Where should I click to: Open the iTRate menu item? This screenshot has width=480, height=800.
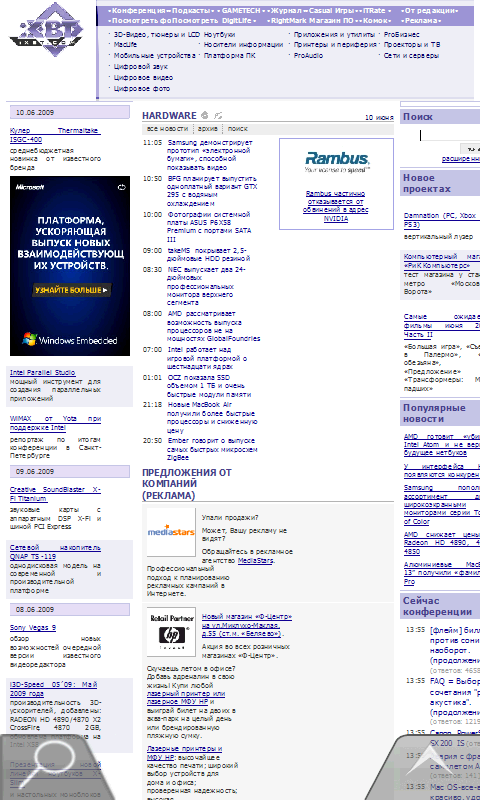pos(374,10)
